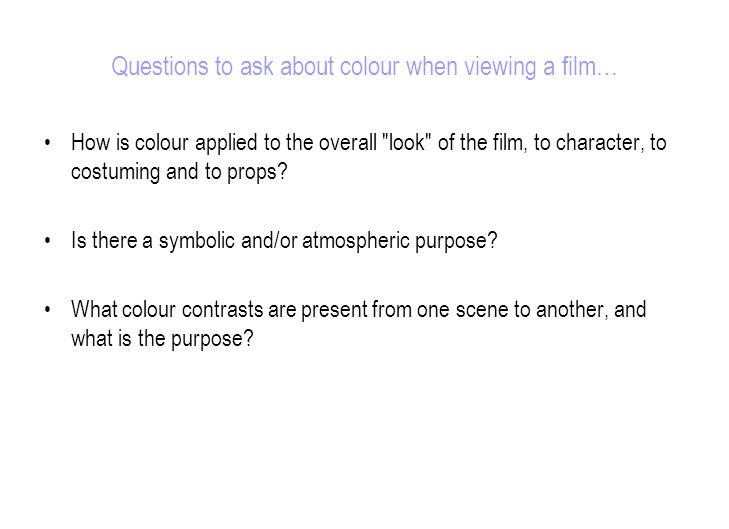Click the first bullet point marker
This screenshot has height=529, width=729.
[47, 143]
